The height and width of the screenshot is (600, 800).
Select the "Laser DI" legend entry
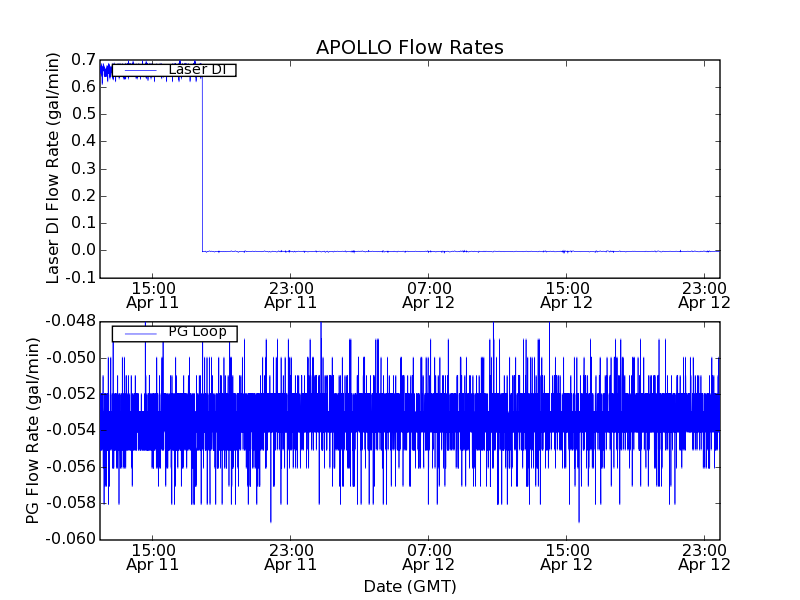pyautogui.click(x=174, y=70)
